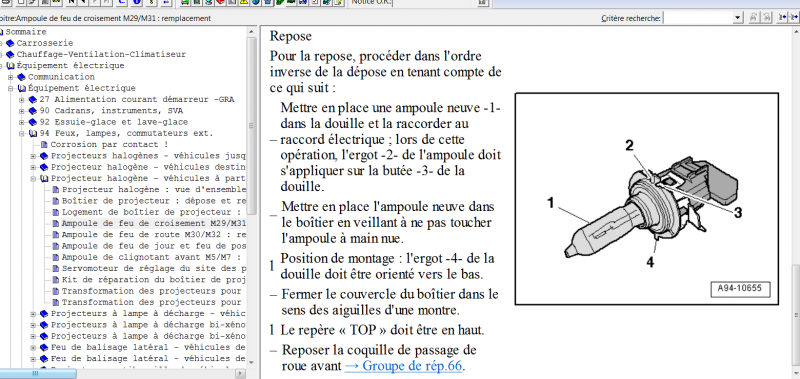Expand node 27 Alimentation courant démarreur -GRA
800x379 pixels.
coord(22,99)
